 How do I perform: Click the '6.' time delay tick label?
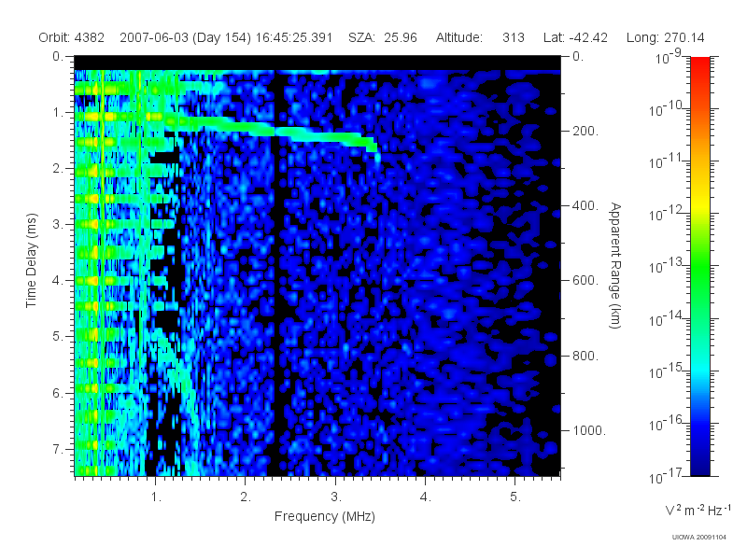(58, 393)
